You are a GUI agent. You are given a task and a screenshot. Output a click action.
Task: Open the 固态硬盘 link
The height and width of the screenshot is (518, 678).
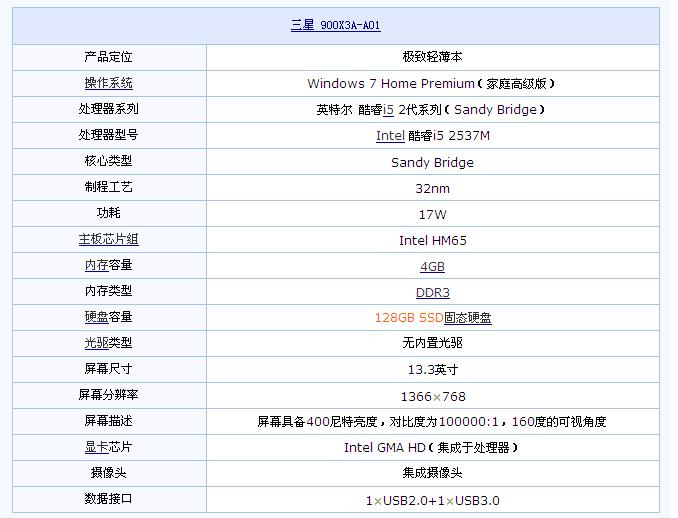click(x=468, y=318)
